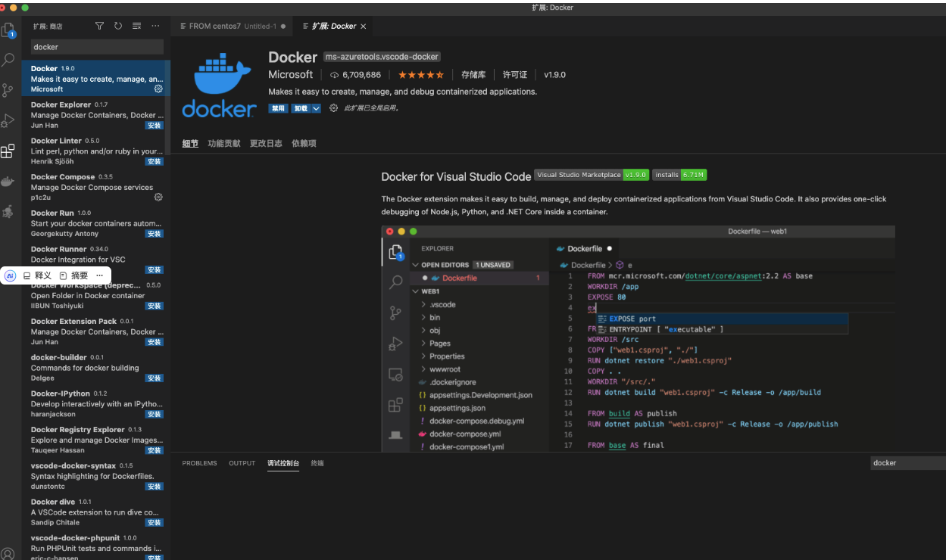The width and height of the screenshot is (946, 560).
Task: Switch to the PROBLEMS panel tab
Action: pos(199,463)
